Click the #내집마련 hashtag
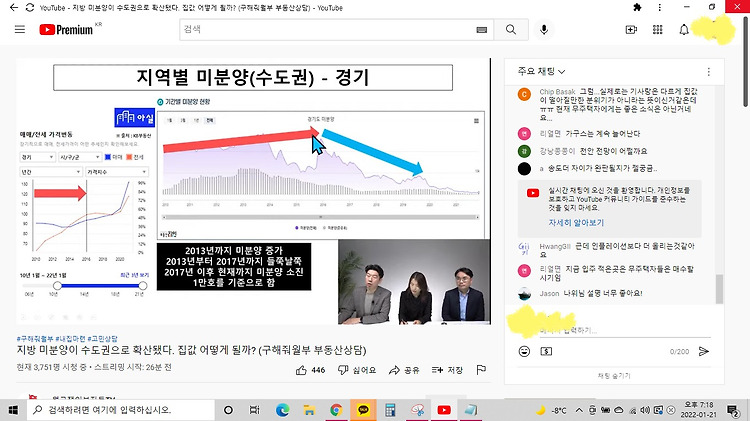Viewport: 750px width, 421px height. (x=71, y=338)
